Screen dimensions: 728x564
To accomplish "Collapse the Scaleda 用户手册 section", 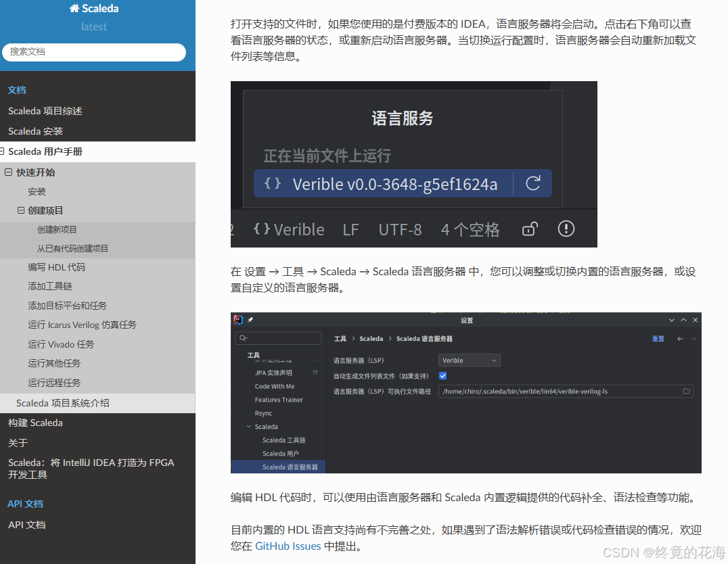I will [x=2, y=151].
